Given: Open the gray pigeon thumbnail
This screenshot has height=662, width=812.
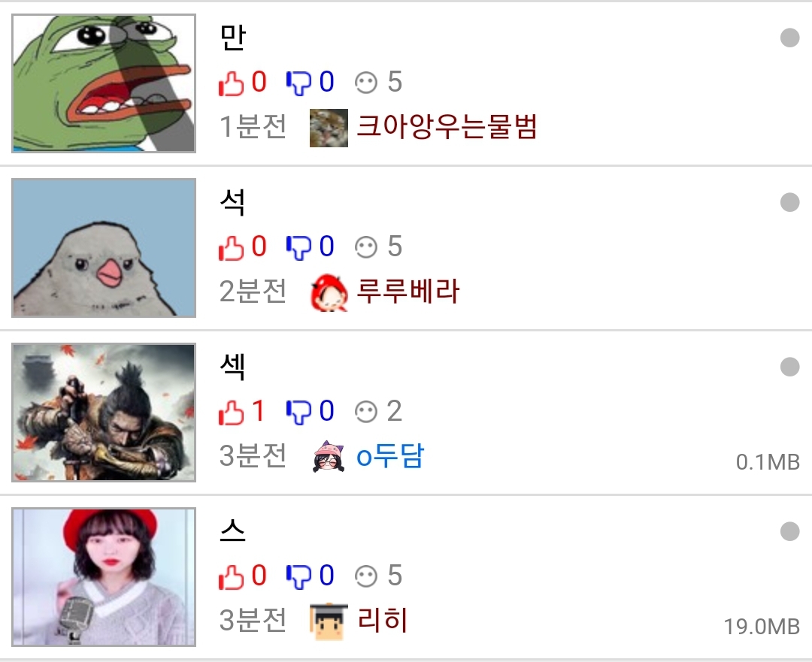Looking at the screenshot, I should [x=104, y=248].
